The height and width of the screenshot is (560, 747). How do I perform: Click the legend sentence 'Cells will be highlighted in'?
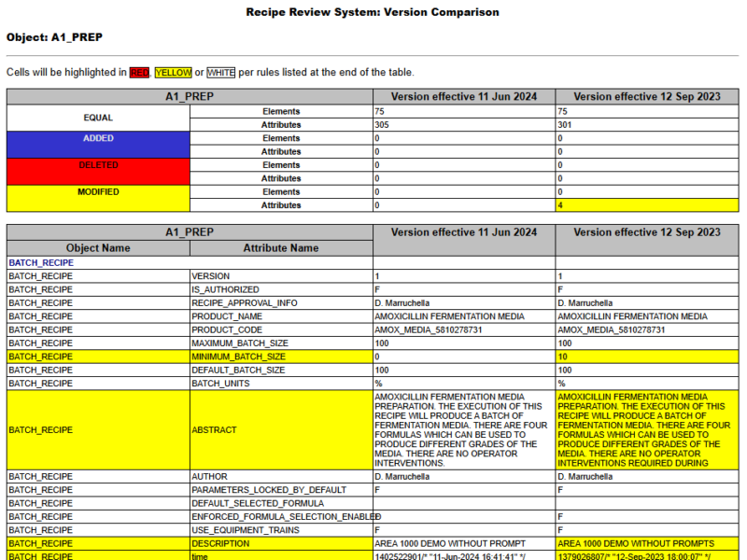pyautogui.click(x=66, y=73)
